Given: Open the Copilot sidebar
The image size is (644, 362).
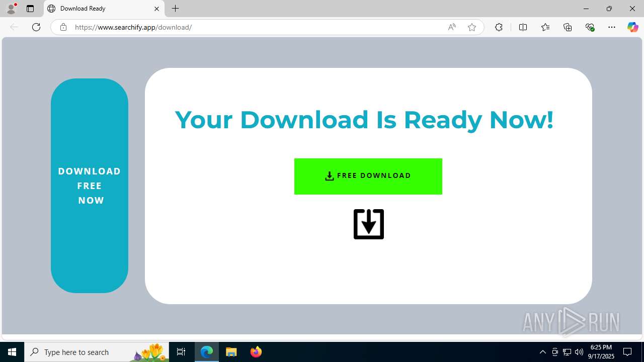Looking at the screenshot, I should pyautogui.click(x=632, y=27).
